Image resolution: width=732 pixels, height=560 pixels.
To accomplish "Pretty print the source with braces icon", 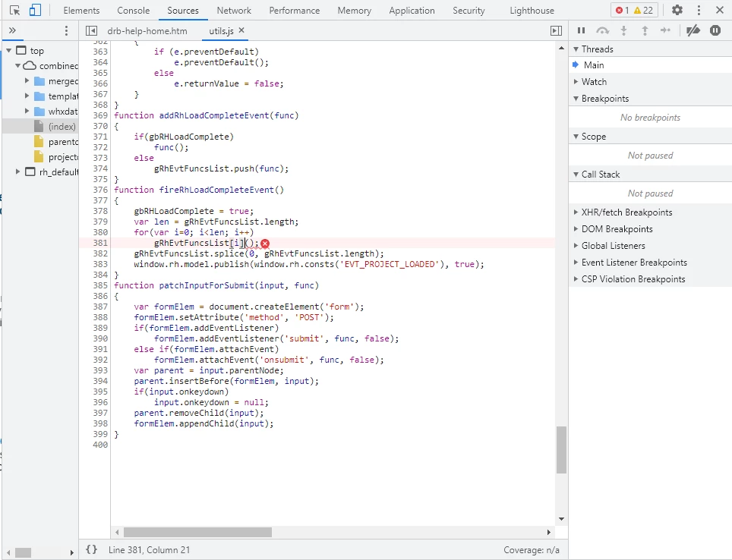I will (91, 549).
